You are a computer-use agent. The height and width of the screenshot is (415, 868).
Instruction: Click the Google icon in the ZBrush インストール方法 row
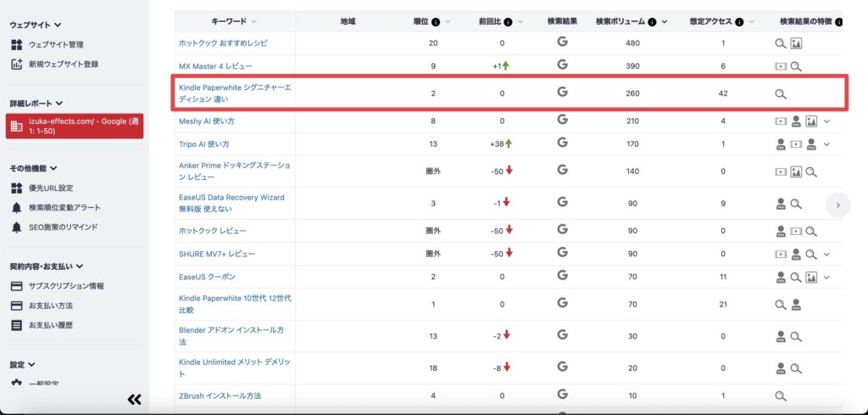pyautogui.click(x=562, y=395)
